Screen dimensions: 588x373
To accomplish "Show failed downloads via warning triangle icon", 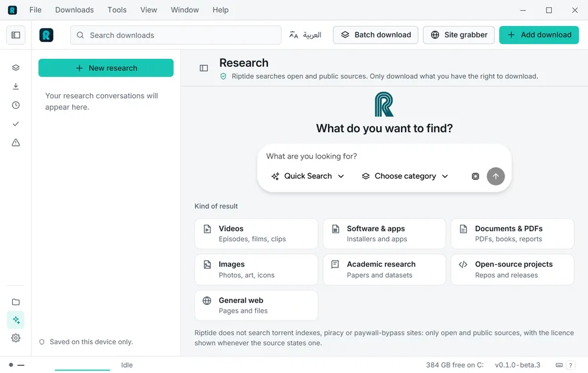I will coord(16,142).
